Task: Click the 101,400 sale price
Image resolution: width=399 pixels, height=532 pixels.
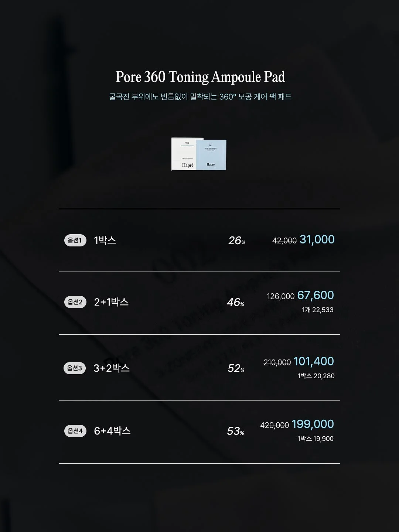Action: [314, 361]
